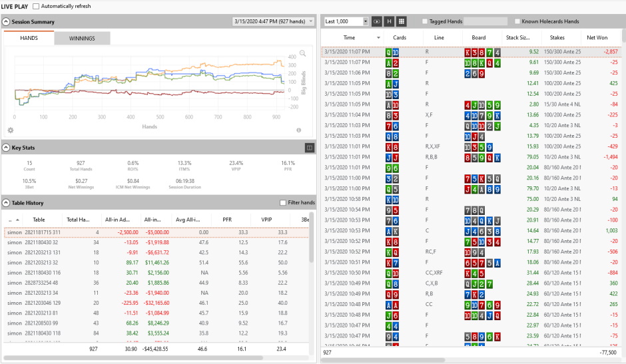This screenshot has height=364, width=626.
Task: Sort by the Stack Siz... column header
Action: 518,37
